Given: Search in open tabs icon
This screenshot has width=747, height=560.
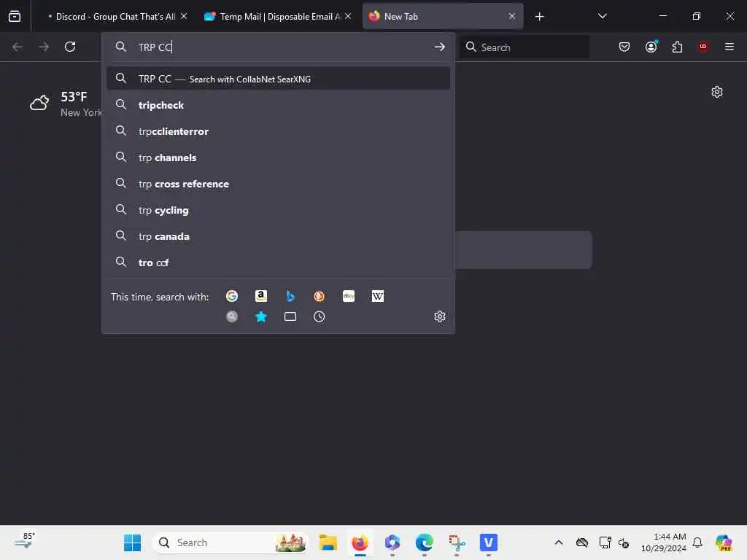Looking at the screenshot, I should point(290,316).
